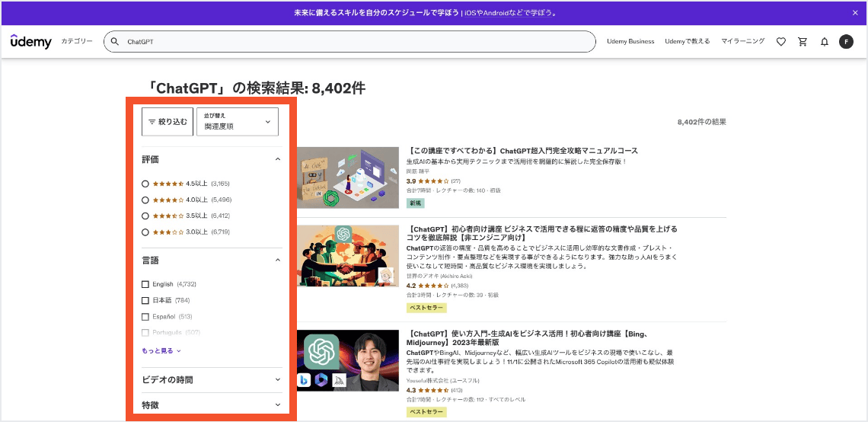Open the thumbnail with smiling man in suit
Screen dimensions: 868x422
click(x=348, y=360)
